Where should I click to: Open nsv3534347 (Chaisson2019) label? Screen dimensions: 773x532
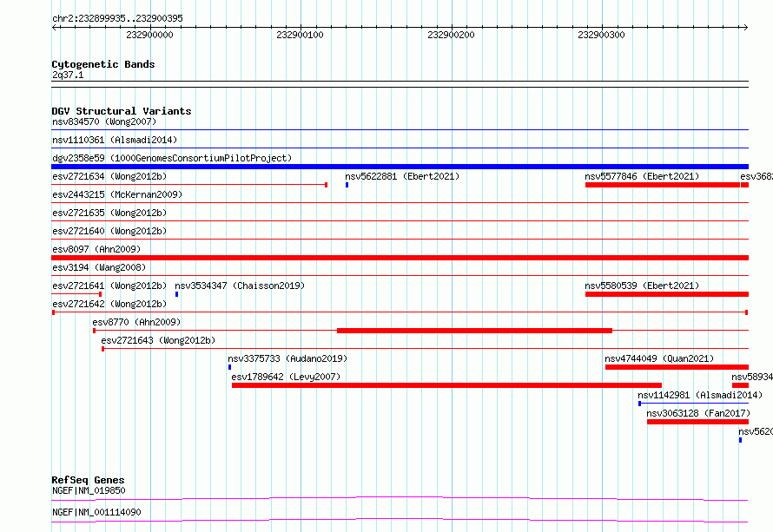tap(240, 286)
